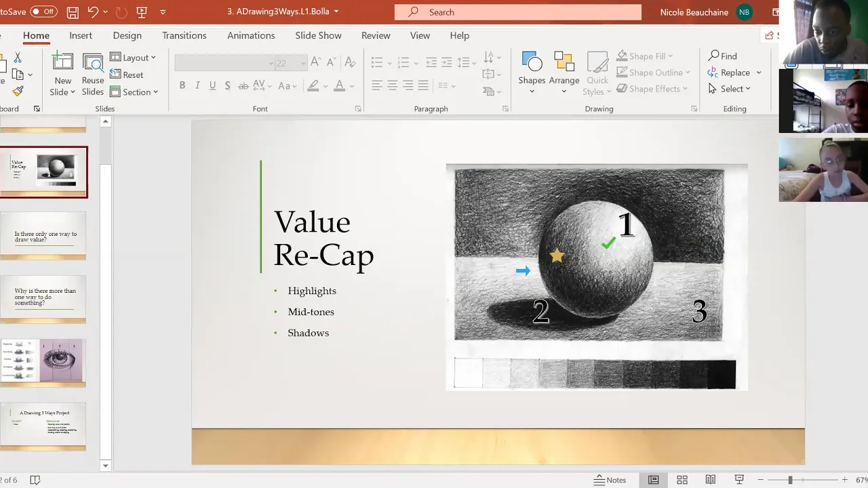This screenshot has height=488, width=868.
Task: Click the Line Spacing icon
Action: coord(463,62)
